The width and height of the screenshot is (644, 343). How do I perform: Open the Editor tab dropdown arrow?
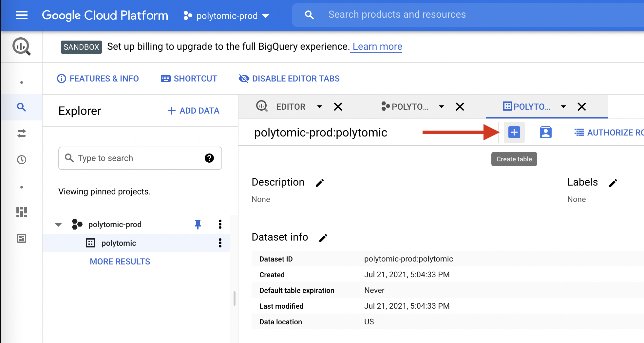(320, 107)
